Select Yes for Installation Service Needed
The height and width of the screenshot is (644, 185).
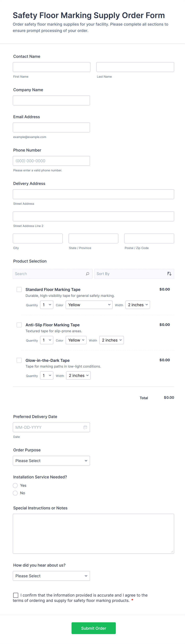click(x=15, y=486)
